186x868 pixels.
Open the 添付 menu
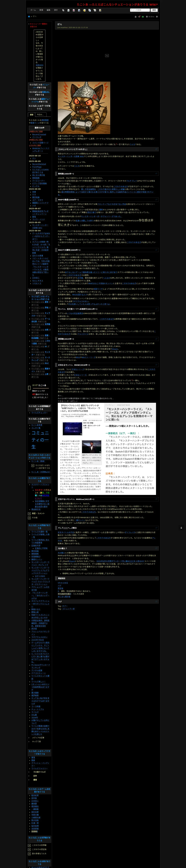[x=56, y=10]
